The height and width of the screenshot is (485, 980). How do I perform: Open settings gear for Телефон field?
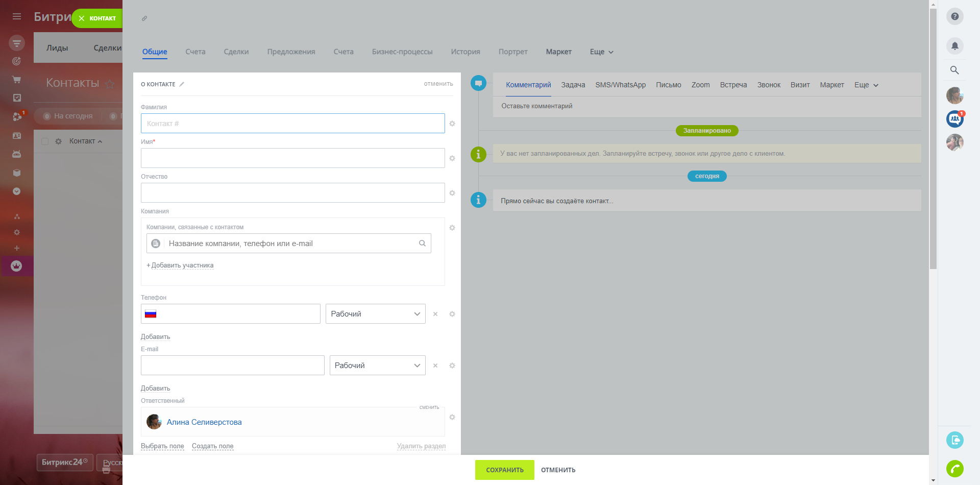(x=452, y=314)
